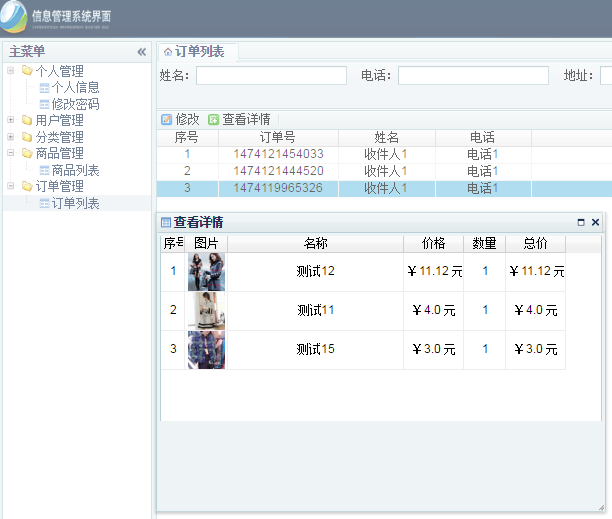Viewport: 612px width, 519px height.
Task: Expand the 用户管理 tree node
Action: pyautogui.click(x=11, y=120)
